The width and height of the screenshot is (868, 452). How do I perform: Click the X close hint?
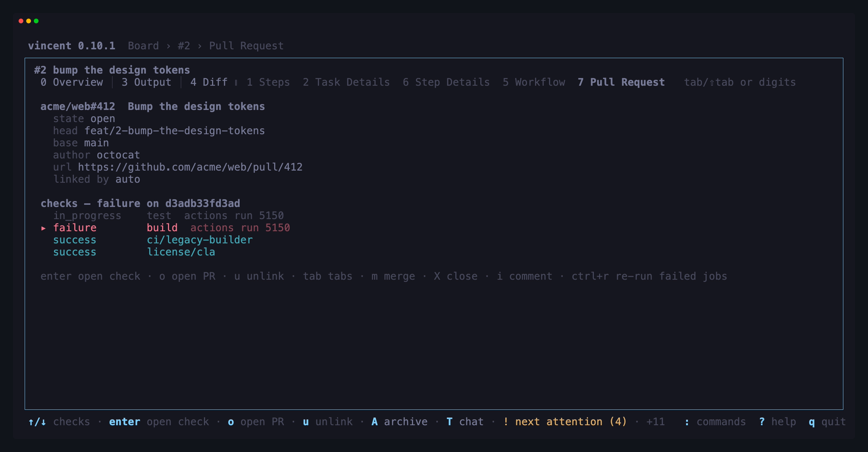pyautogui.click(x=456, y=276)
